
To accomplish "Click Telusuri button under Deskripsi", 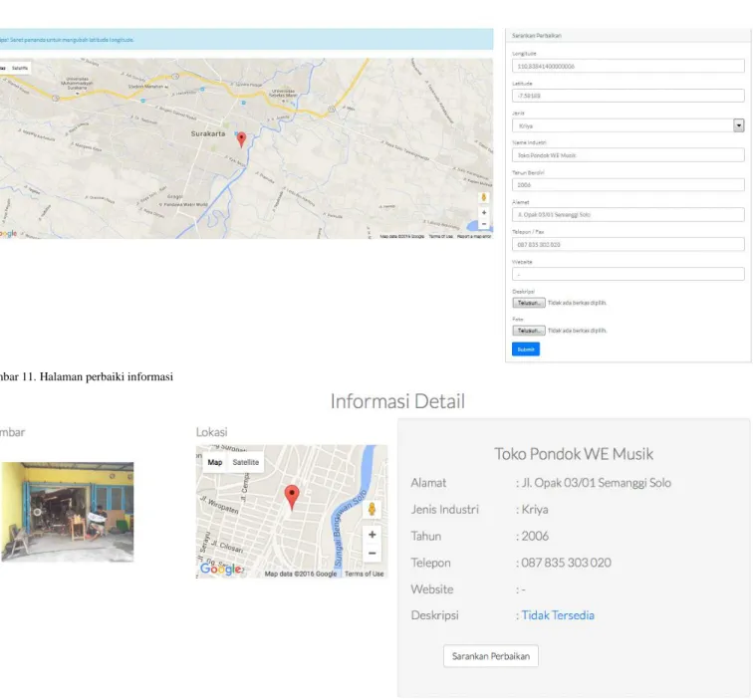I will pos(528,303).
